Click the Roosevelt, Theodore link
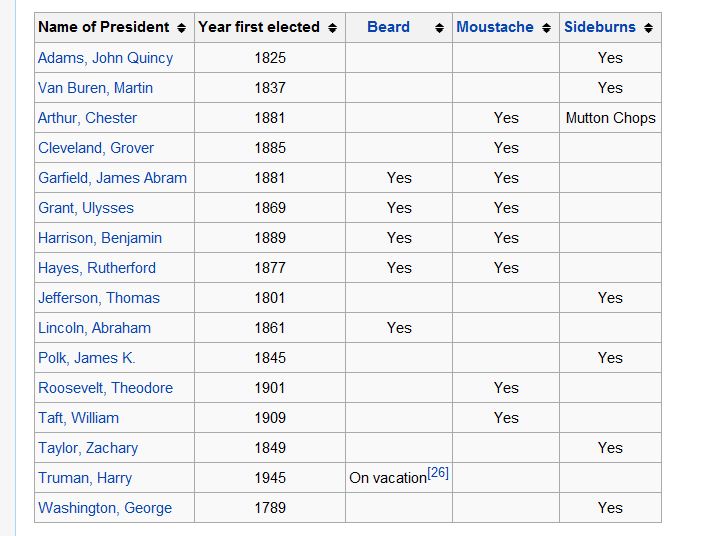The width and height of the screenshot is (704, 536). click(105, 388)
